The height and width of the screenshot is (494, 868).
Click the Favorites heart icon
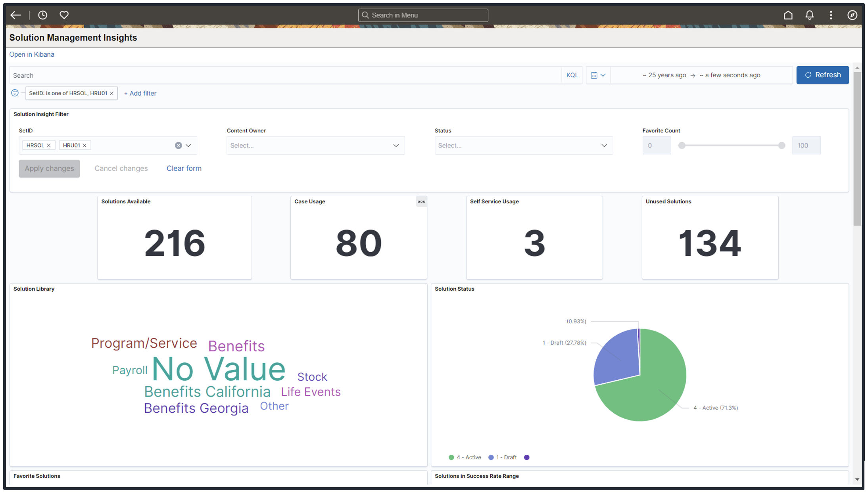pos(63,15)
